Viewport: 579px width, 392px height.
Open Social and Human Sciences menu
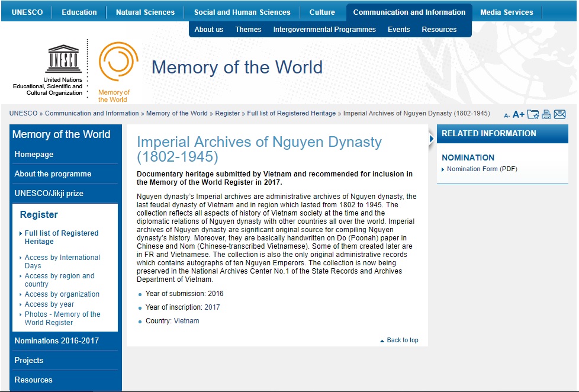click(242, 12)
